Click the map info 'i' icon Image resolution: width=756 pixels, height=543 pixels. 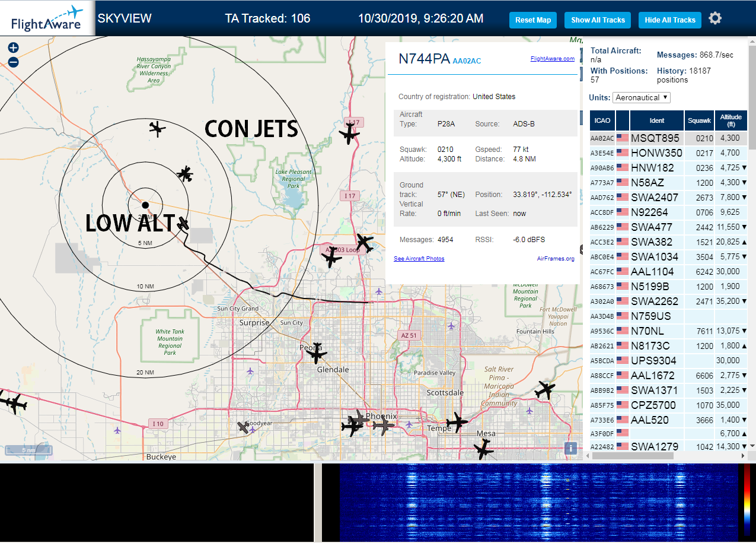click(x=570, y=449)
